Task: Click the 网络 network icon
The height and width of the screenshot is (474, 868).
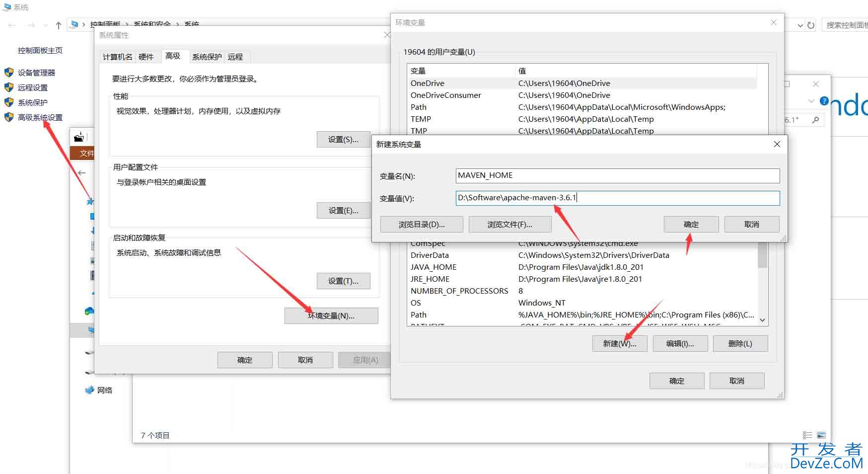Action: [x=89, y=390]
